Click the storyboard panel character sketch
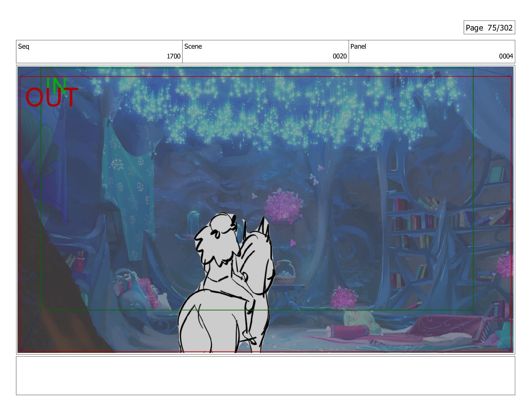The image size is (532, 411). (226, 283)
